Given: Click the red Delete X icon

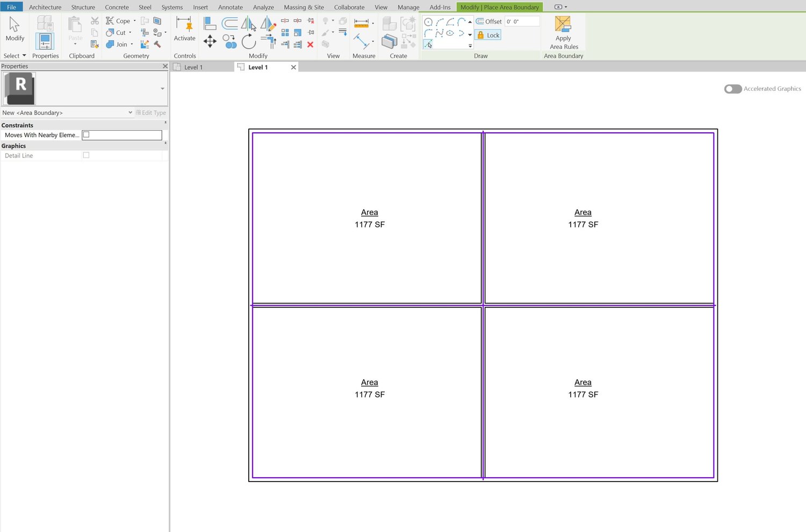Looking at the screenshot, I should click(x=310, y=45).
